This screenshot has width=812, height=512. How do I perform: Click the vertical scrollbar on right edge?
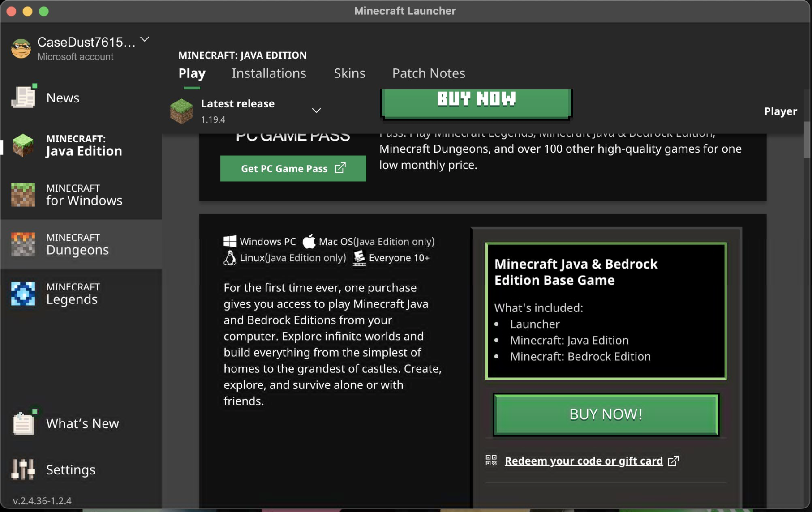pos(807,140)
